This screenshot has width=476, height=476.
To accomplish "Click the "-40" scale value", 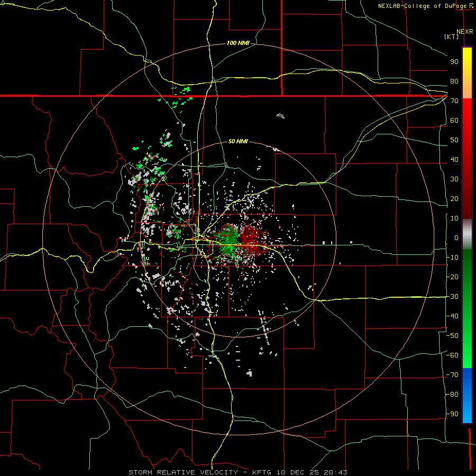I will [x=452, y=316].
